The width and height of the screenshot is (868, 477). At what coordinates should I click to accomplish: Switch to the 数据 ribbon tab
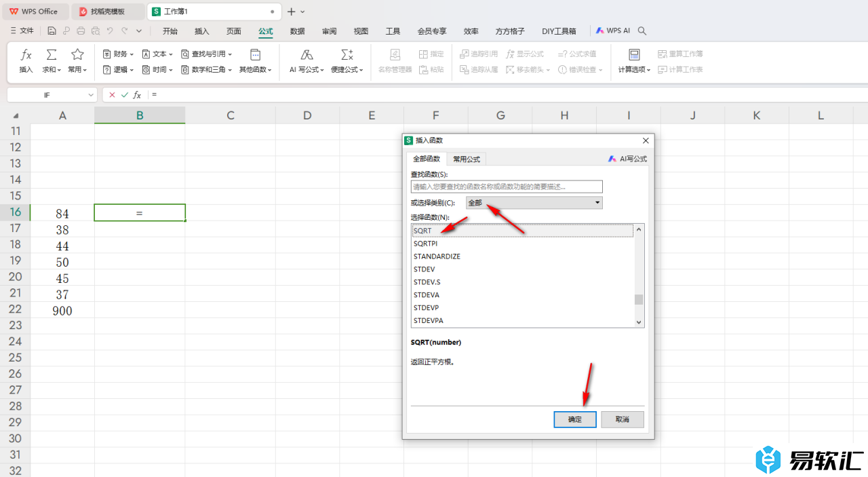(297, 31)
